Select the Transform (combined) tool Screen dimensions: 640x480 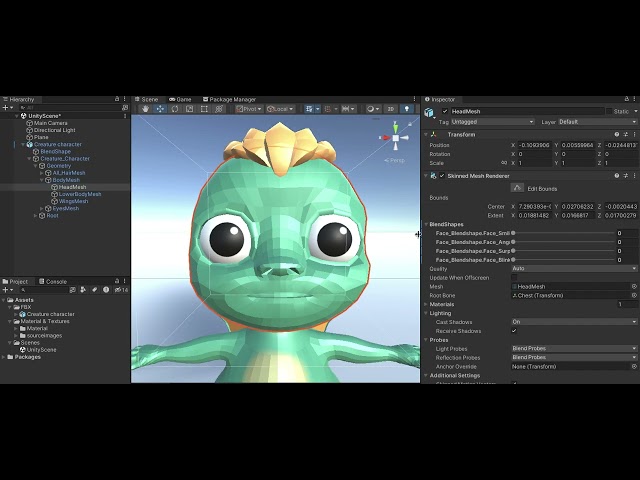point(219,109)
